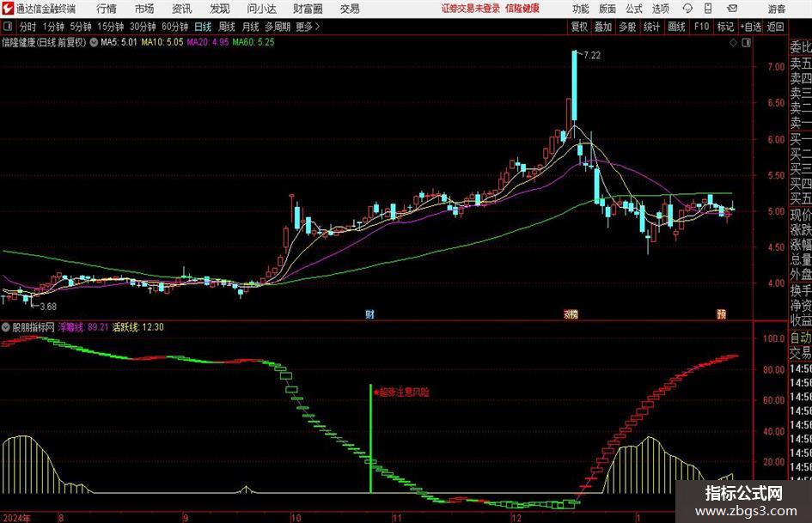The image size is (812, 523).
Task: Open the 发现 menu
Action: pos(220,9)
